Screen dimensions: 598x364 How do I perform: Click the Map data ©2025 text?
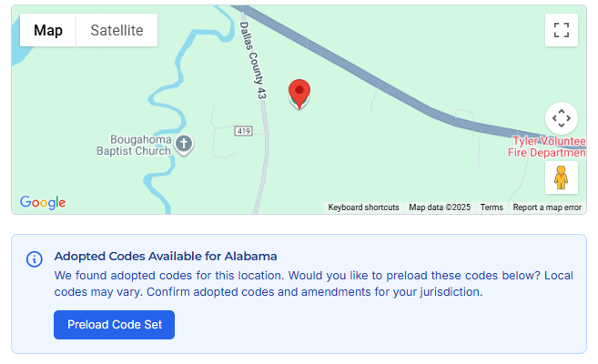click(440, 207)
